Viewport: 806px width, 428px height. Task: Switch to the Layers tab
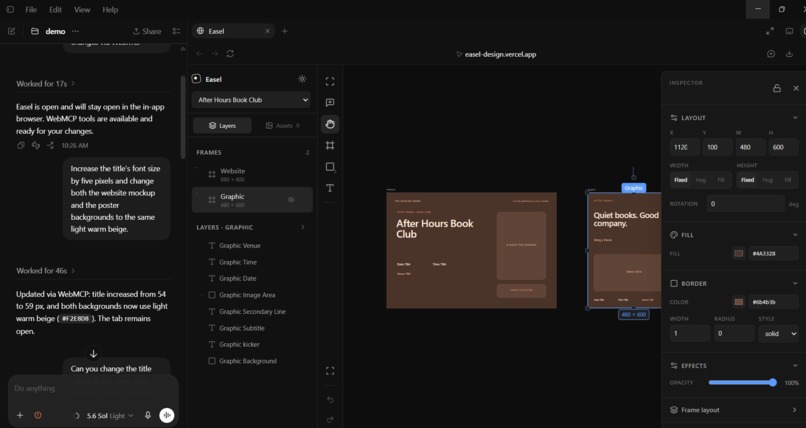[x=222, y=125]
